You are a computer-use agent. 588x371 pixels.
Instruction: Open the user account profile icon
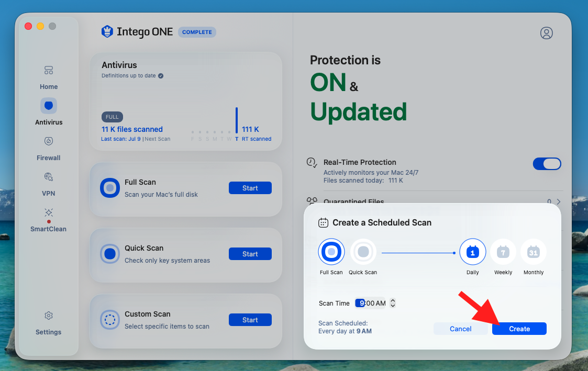547,33
